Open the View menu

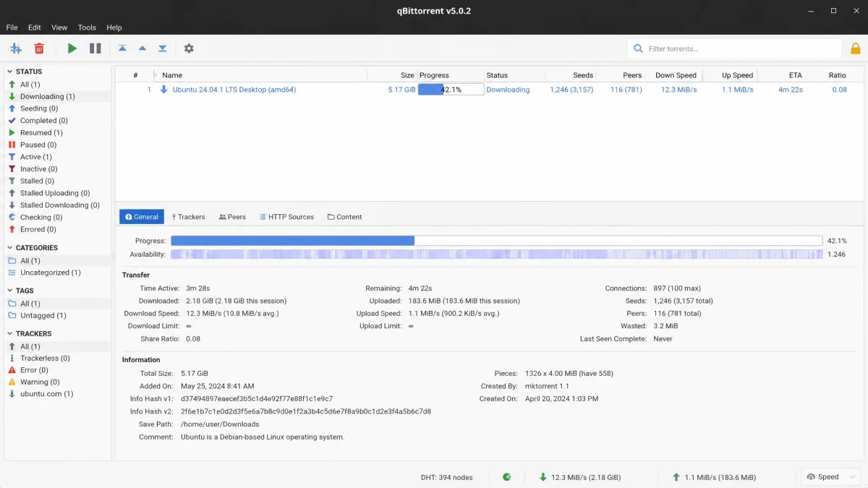pyautogui.click(x=59, y=27)
